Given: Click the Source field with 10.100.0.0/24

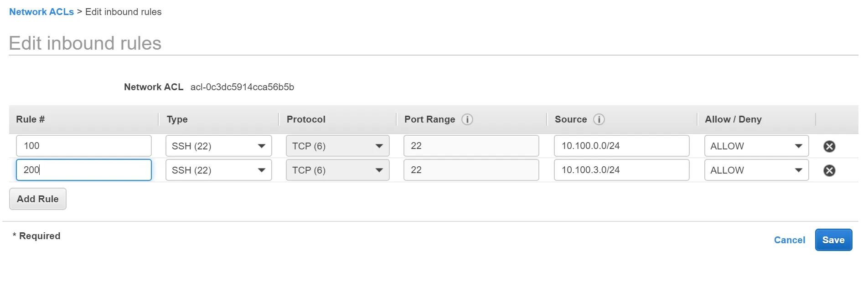Looking at the screenshot, I should pyautogui.click(x=622, y=146).
